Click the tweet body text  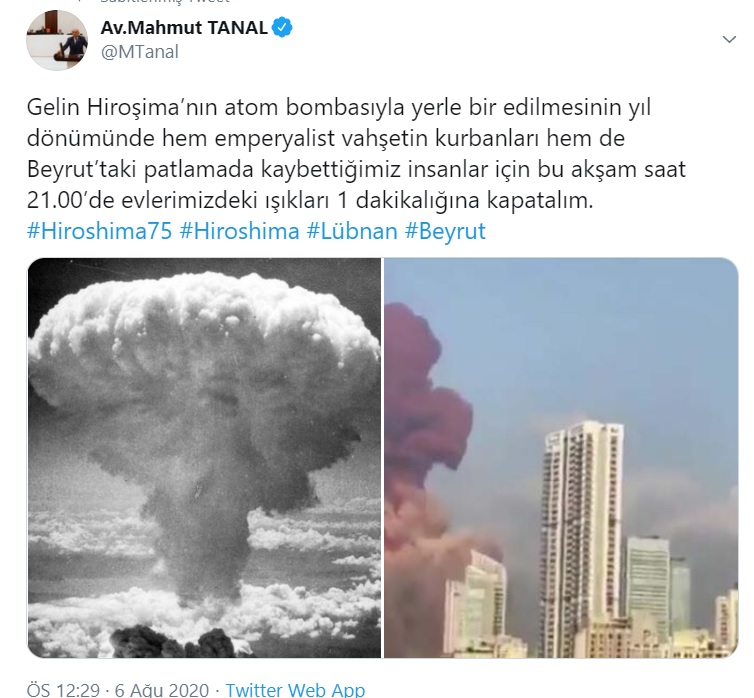coord(356,154)
